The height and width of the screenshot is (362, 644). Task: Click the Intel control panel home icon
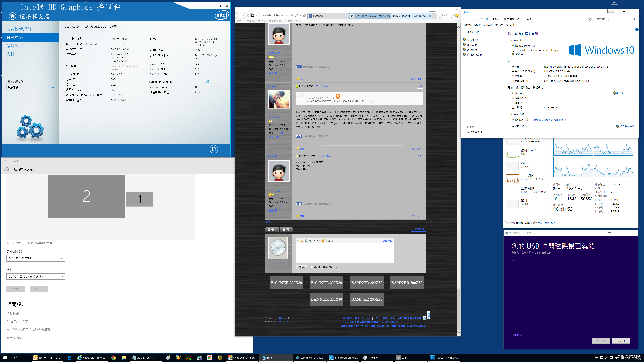(12, 16)
